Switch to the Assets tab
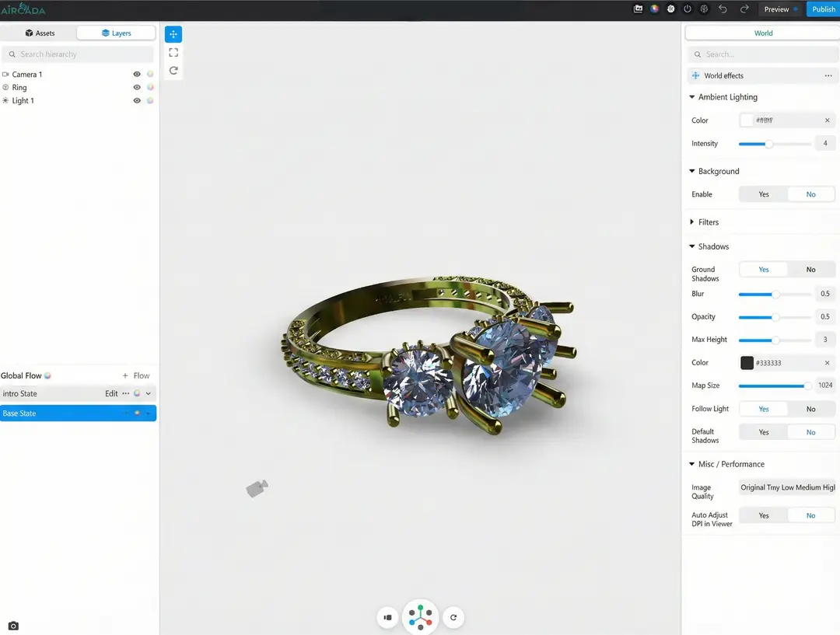Screen dimensions: 840x635 [40, 33]
